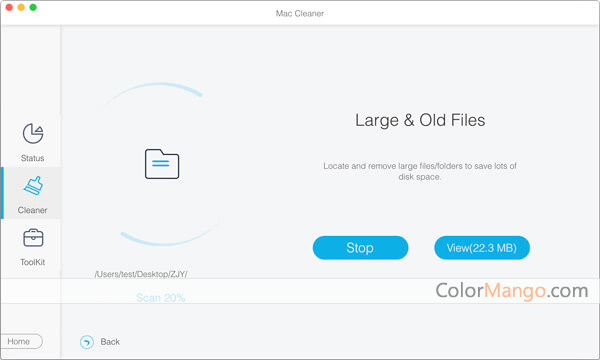Viewport: 600px width, 360px height.
Task: View the 22.3 MB scanned files
Action: pos(482,248)
